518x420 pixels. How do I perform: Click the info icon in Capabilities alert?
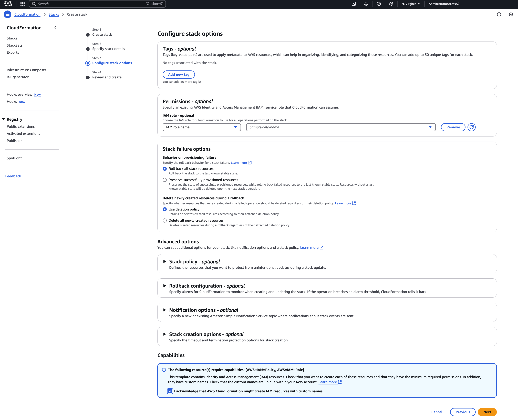[164, 370]
